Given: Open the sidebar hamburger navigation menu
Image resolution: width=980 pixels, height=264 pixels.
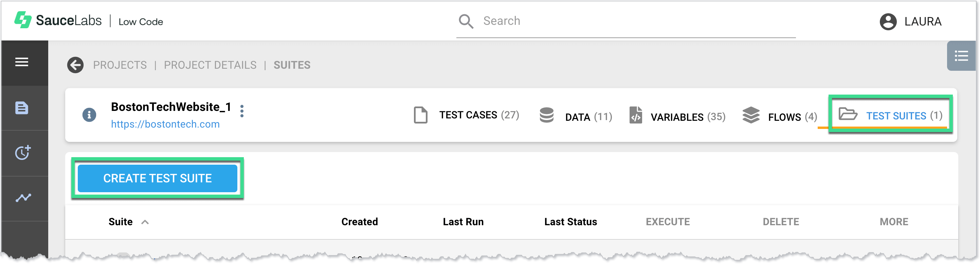Looking at the screenshot, I should [x=22, y=63].
